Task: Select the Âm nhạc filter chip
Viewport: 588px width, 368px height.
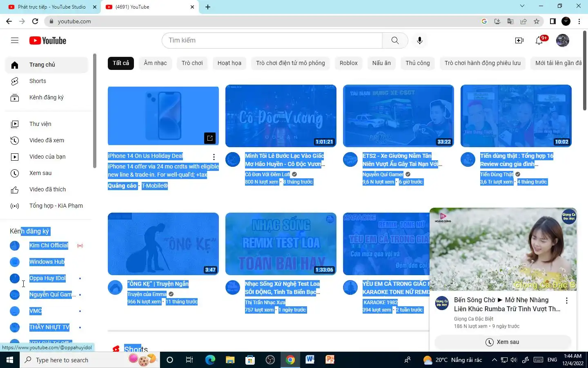Action: click(155, 63)
